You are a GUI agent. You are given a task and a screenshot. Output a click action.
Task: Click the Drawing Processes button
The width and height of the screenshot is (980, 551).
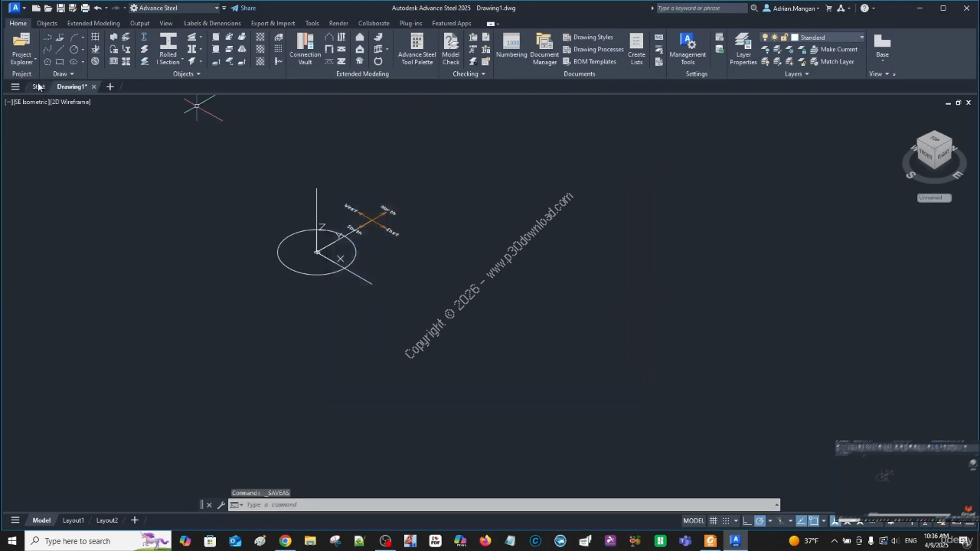coord(593,49)
